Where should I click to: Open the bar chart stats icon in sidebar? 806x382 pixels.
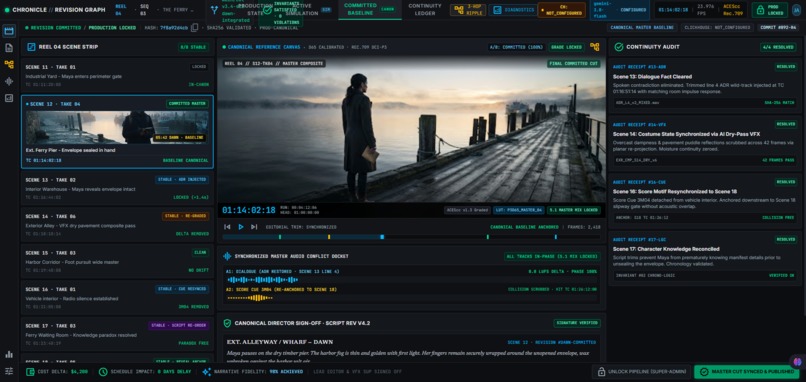[9, 354]
